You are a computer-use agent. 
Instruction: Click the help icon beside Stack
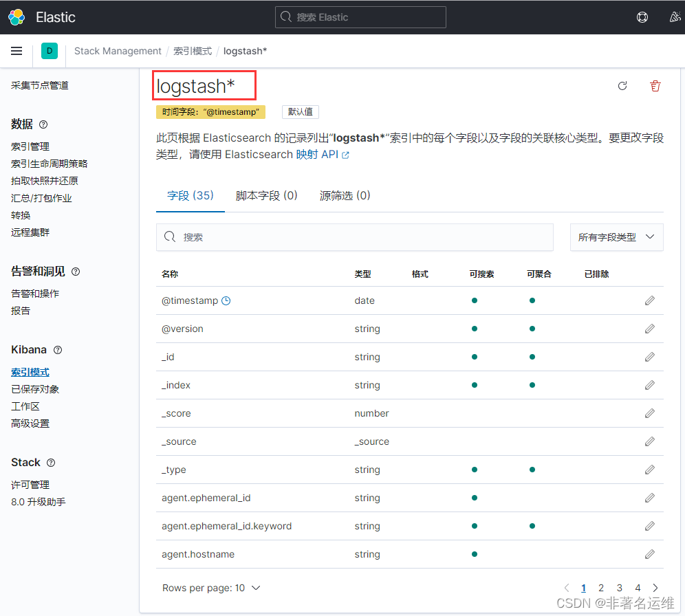click(51, 463)
